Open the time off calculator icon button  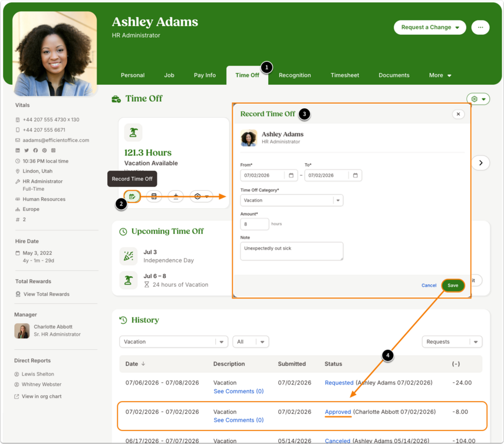[x=154, y=197]
